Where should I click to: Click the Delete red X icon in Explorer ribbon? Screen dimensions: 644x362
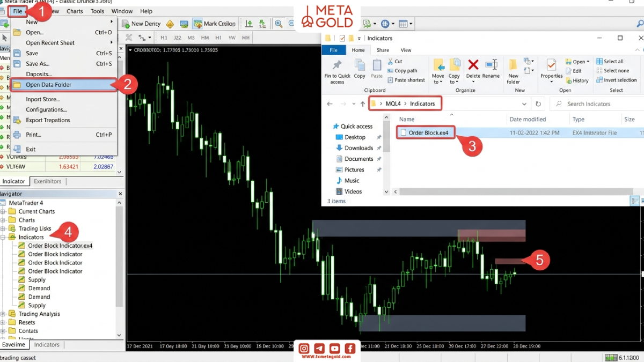pos(473,65)
